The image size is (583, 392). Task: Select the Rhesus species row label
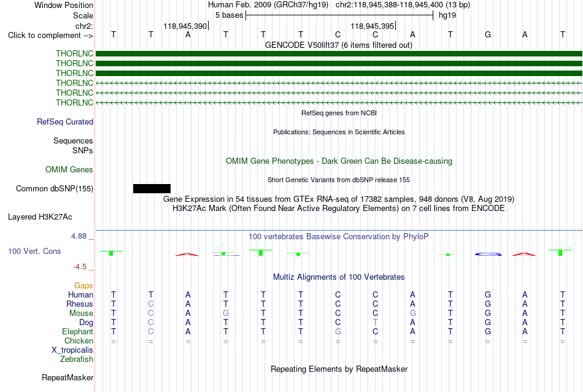tap(80, 304)
